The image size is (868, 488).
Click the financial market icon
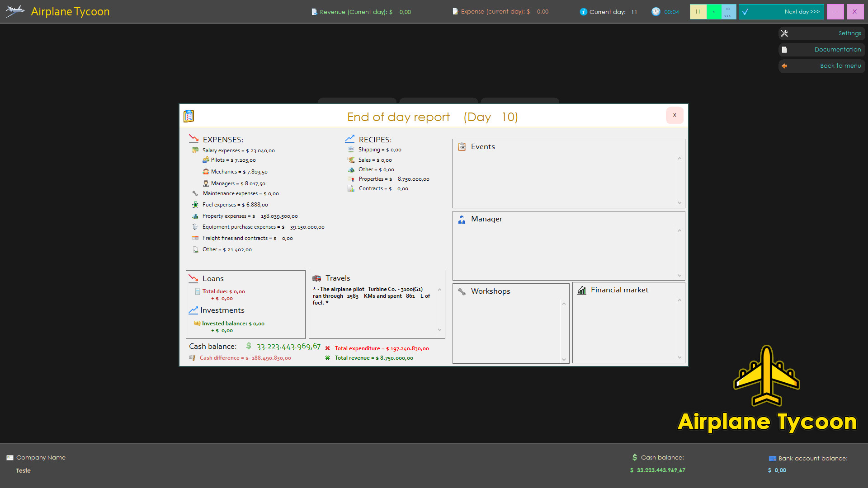pos(581,290)
